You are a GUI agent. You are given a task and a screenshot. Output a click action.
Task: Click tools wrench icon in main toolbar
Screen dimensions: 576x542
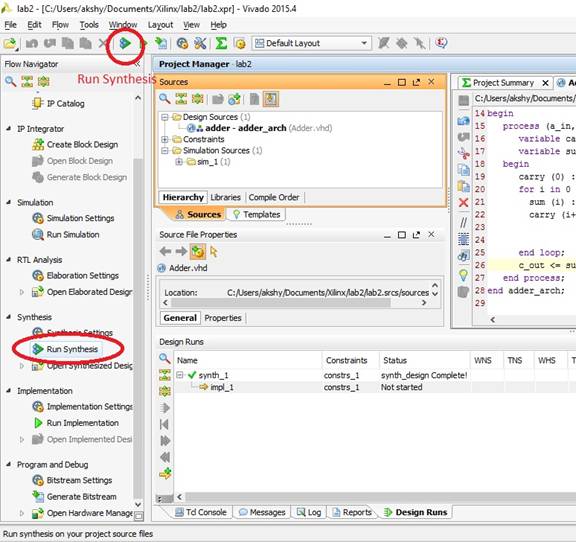[x=200, y=43]
